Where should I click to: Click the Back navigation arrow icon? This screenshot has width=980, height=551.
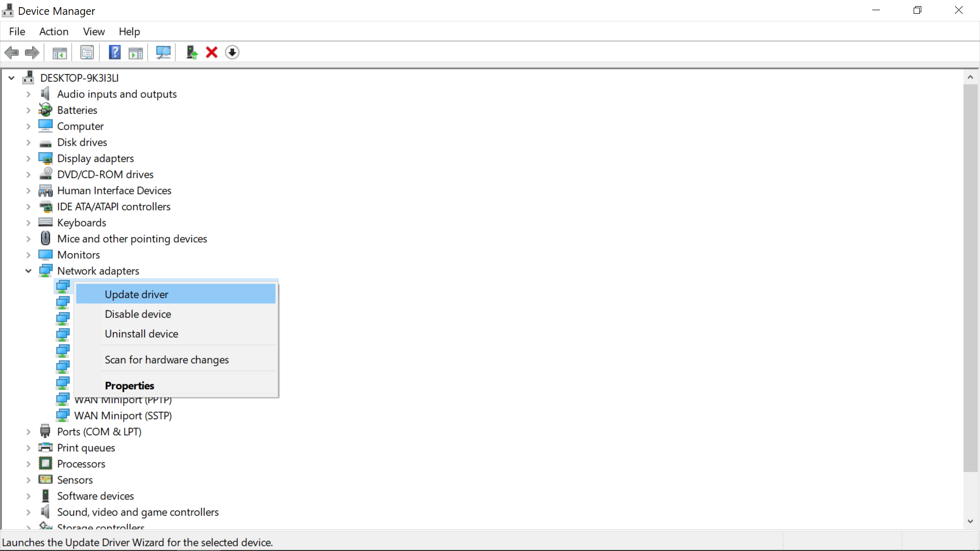tap(11, 52)
